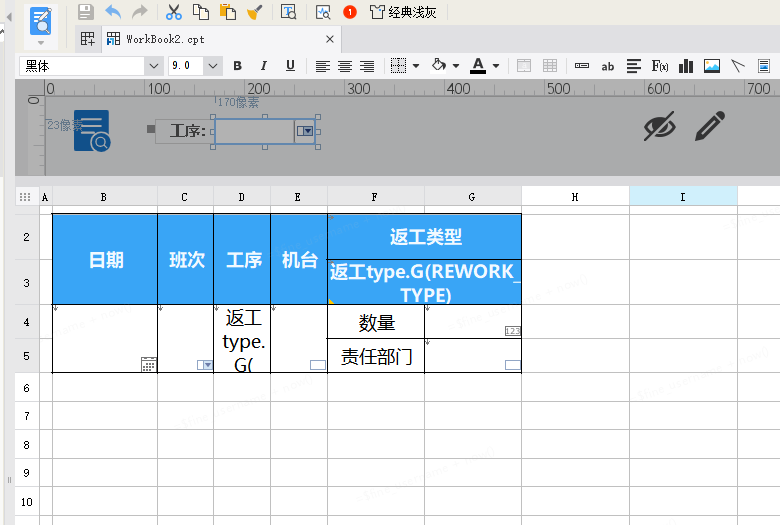
Task: Open the 黑体 font family dropdown
Action: pos(154,66)
